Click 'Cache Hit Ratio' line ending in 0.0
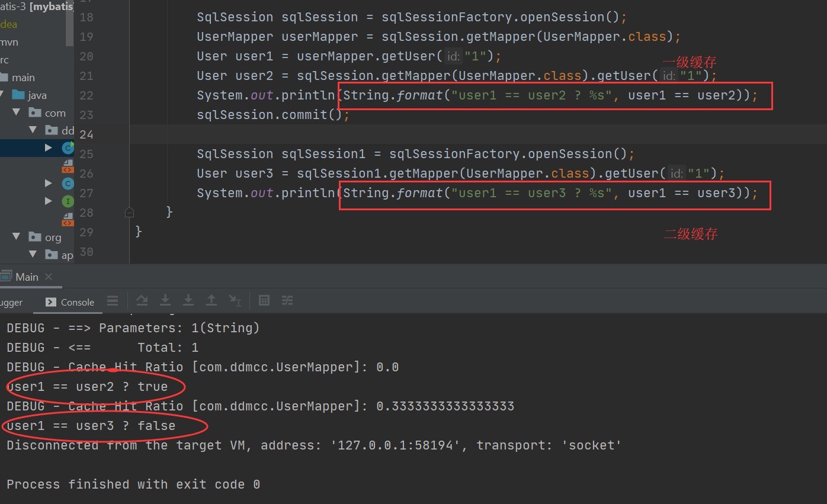Screen dimensions: 827x504 tap(203, 367)
